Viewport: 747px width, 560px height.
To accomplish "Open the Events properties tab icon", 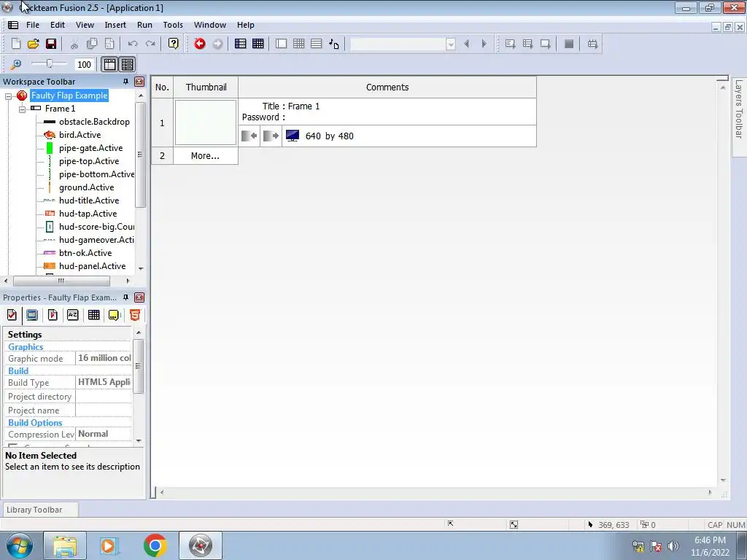I will point(93,315).
